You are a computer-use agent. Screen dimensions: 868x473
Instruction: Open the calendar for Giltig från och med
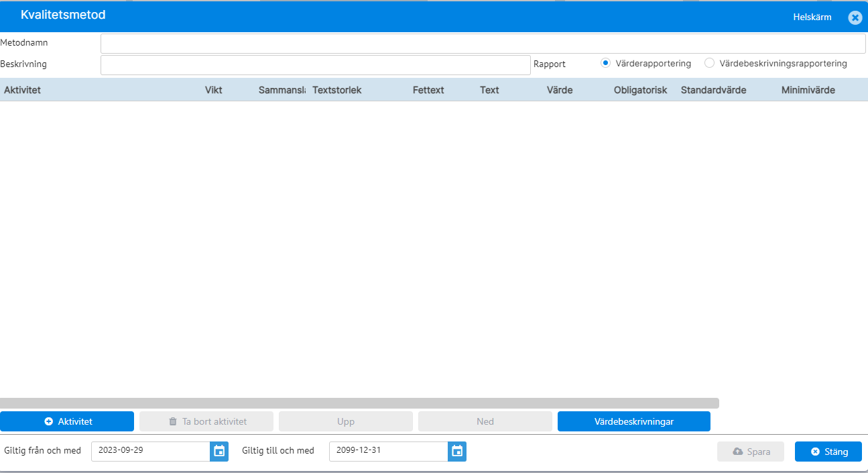[x=219, y=452]
